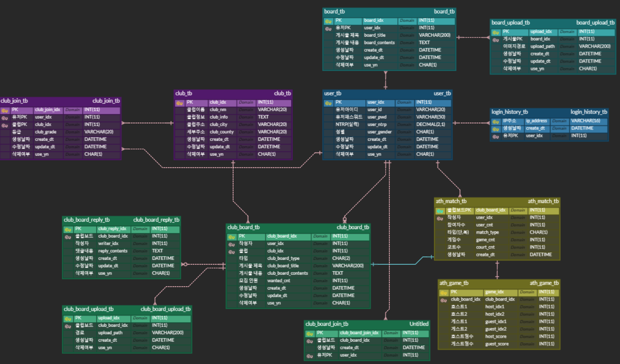Click the key icon on login_history_tb ip_address row
The width and height of the screenshot is (620, 364).
point(496,121)
